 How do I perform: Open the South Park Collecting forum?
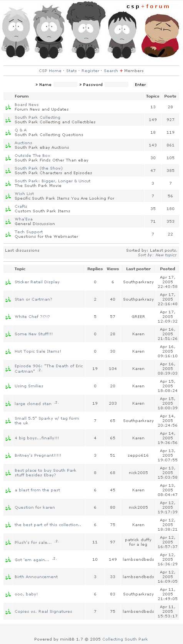click(x=37, y=118)
